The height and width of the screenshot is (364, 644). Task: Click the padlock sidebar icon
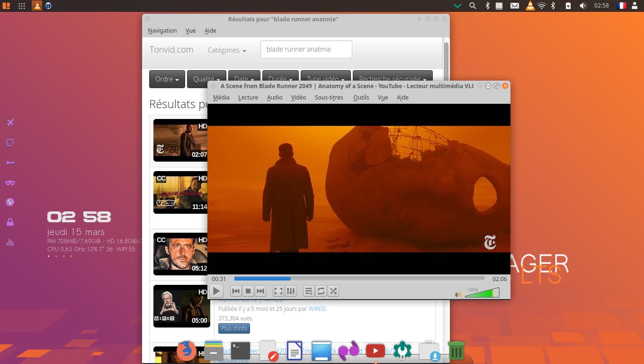[x=10, y=222]
